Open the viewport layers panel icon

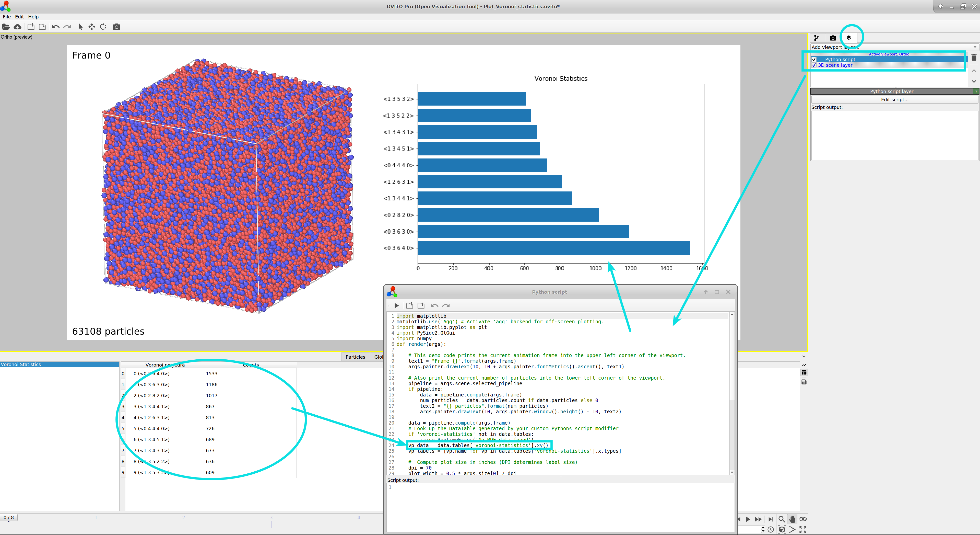tap(849, 37)
